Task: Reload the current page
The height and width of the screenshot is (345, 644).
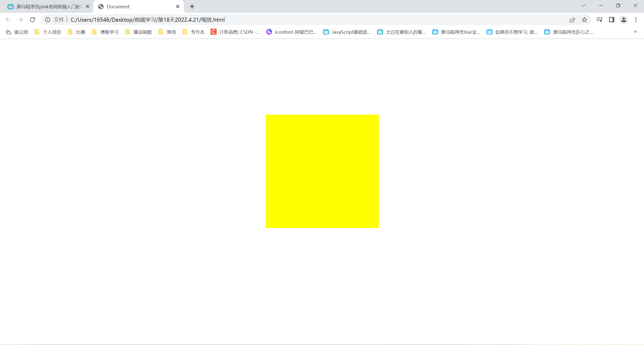Action: (x=32, y=20)
